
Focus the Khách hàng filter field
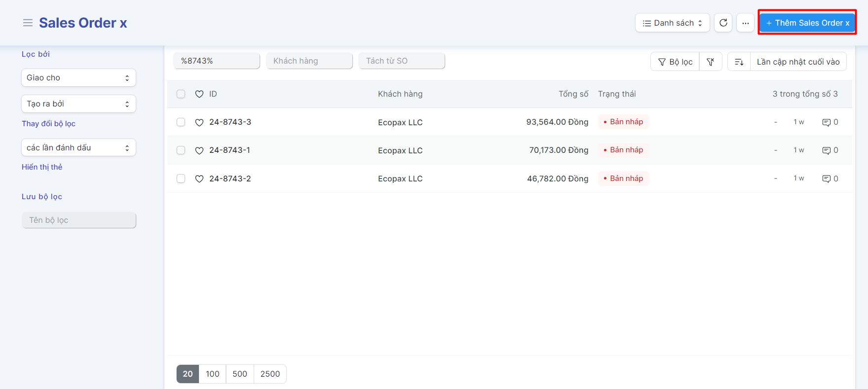(309, 61)
